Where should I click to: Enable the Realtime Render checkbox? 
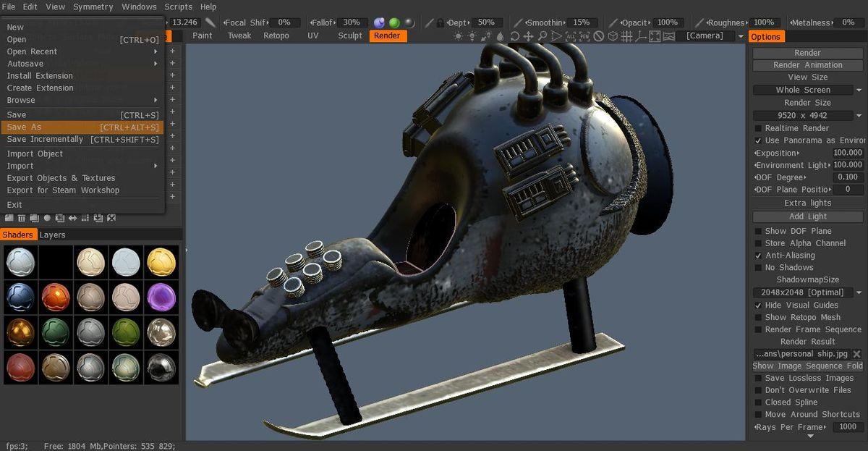pyautogui.click(x=758, y=128)
